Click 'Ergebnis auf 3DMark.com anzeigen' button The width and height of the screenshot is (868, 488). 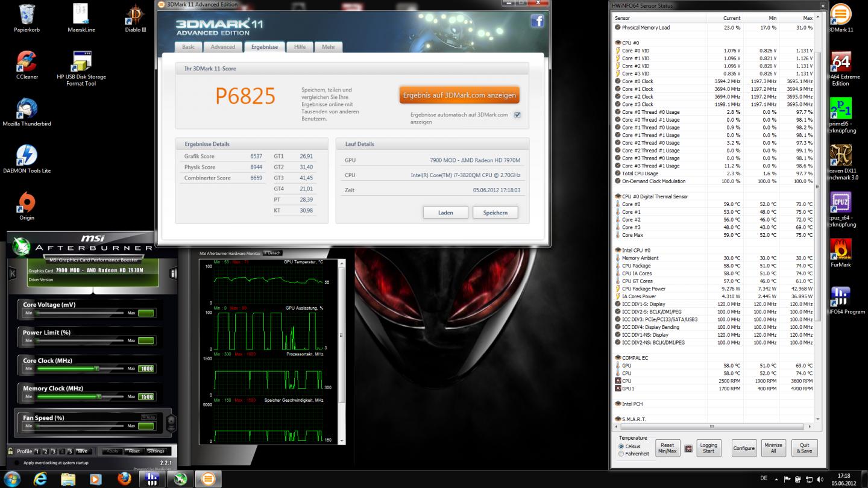pos(459,95)
